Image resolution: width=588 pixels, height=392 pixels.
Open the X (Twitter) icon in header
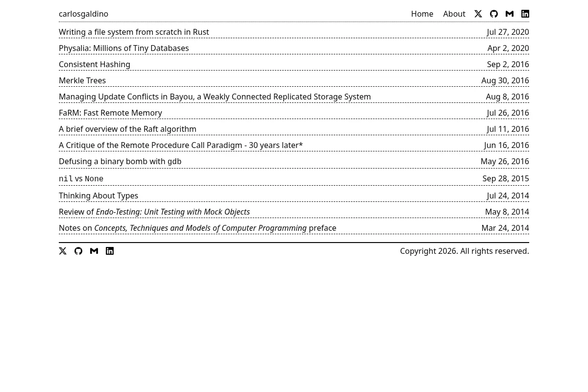478,14
